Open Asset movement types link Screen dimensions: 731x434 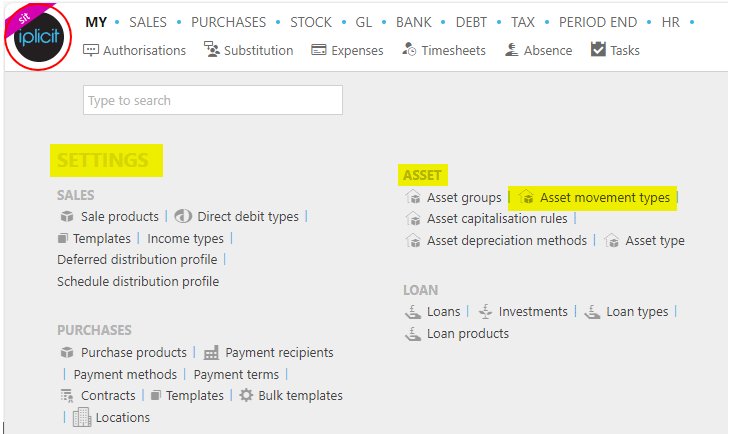click(x=605, y=198)
